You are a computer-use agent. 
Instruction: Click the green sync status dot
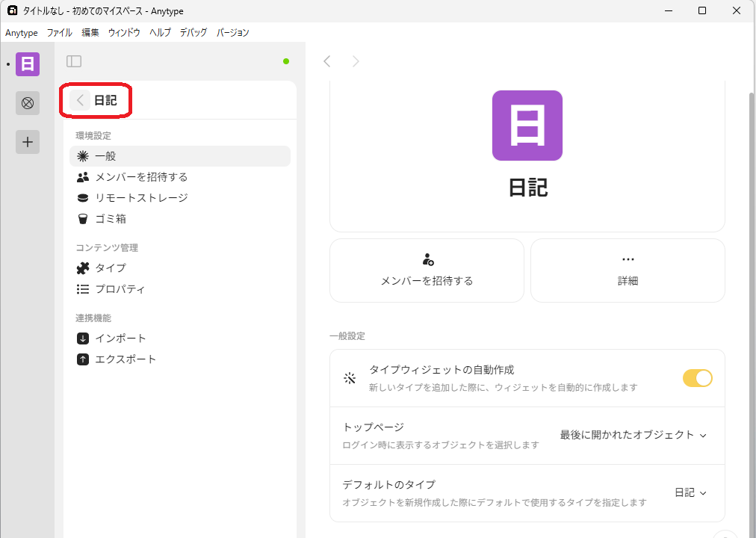[286, 61]
